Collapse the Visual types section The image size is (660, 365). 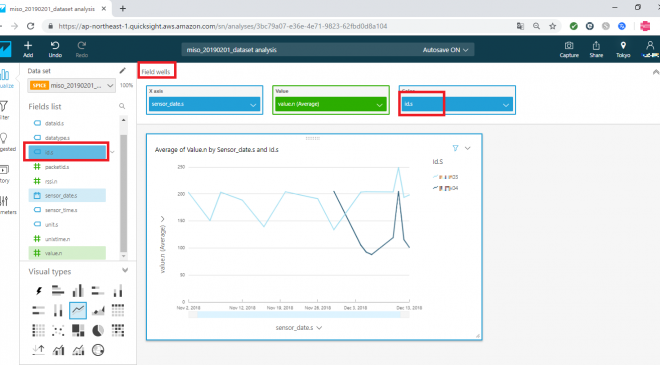[125, 270]
